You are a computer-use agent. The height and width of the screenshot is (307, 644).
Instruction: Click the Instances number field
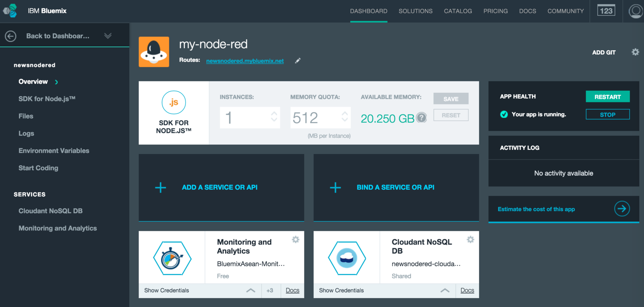[x=250, y=118]
